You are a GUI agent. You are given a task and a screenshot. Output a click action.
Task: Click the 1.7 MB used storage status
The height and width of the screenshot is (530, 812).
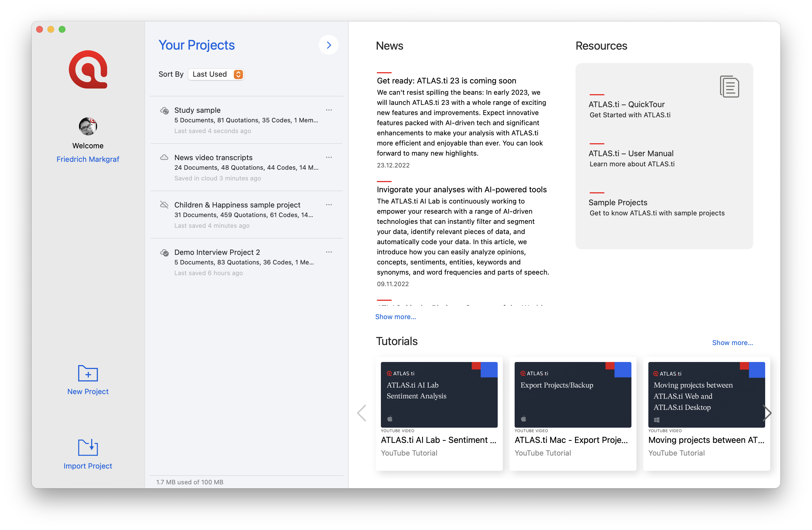[190, 482]
